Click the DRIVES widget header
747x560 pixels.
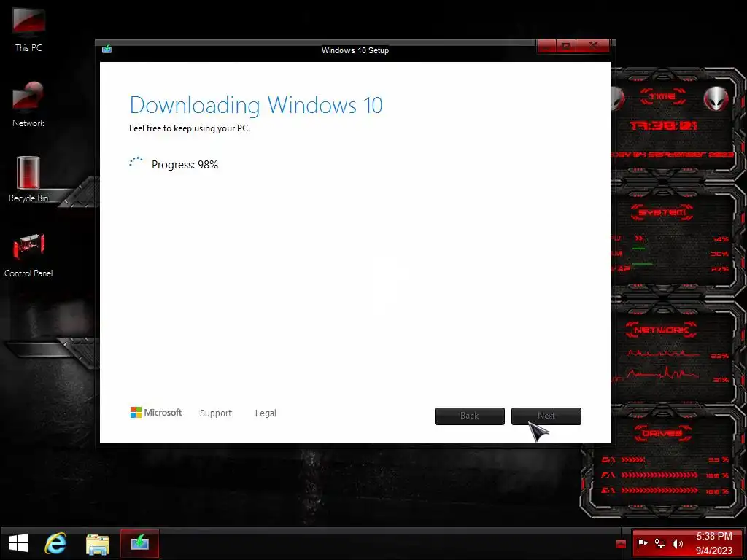[662, 433]
